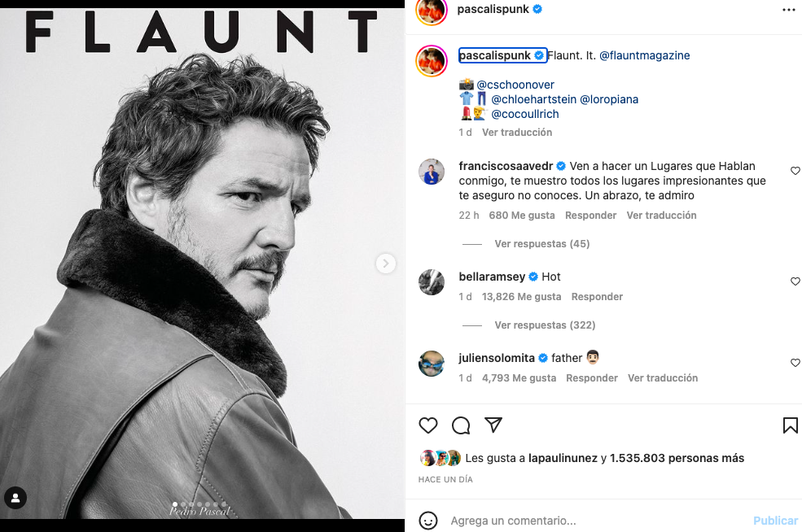Show translation of the post caption
This screenshot has width=802, height=532.
517,133
